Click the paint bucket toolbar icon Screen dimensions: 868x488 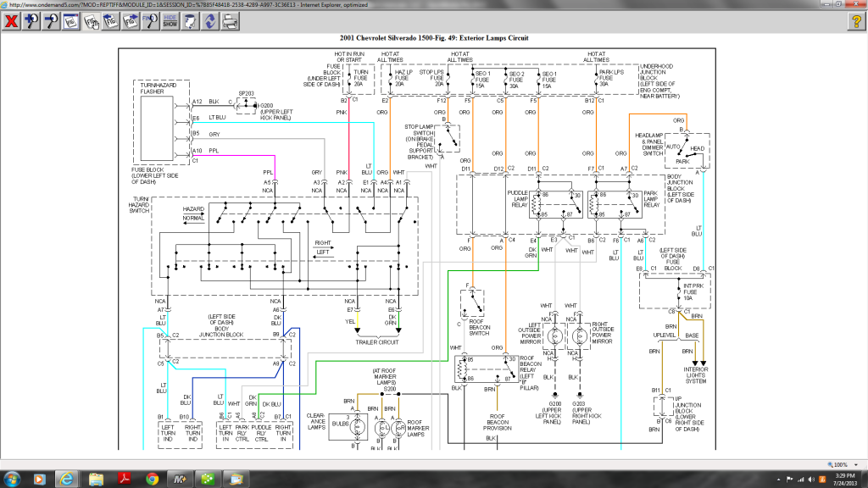[190, 21]
